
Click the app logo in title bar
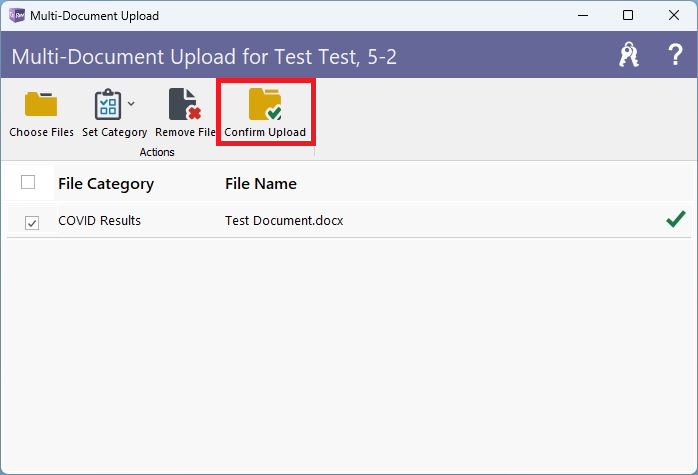pyautogui.click(x=17, y=15)
